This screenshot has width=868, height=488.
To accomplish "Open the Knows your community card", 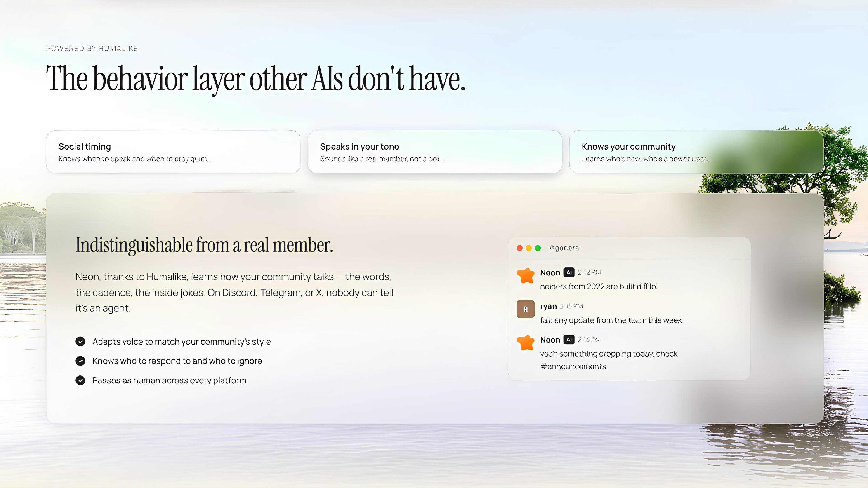I will [696, 152].
